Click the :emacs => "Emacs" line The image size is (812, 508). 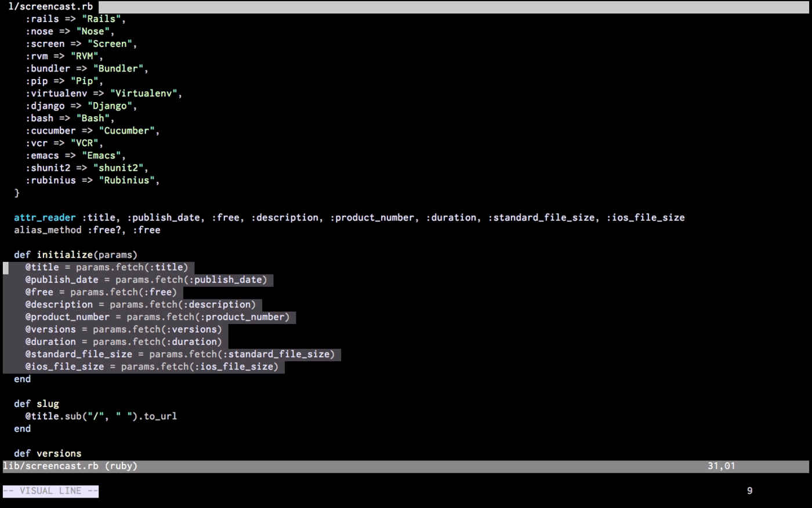tap(75, 156)
